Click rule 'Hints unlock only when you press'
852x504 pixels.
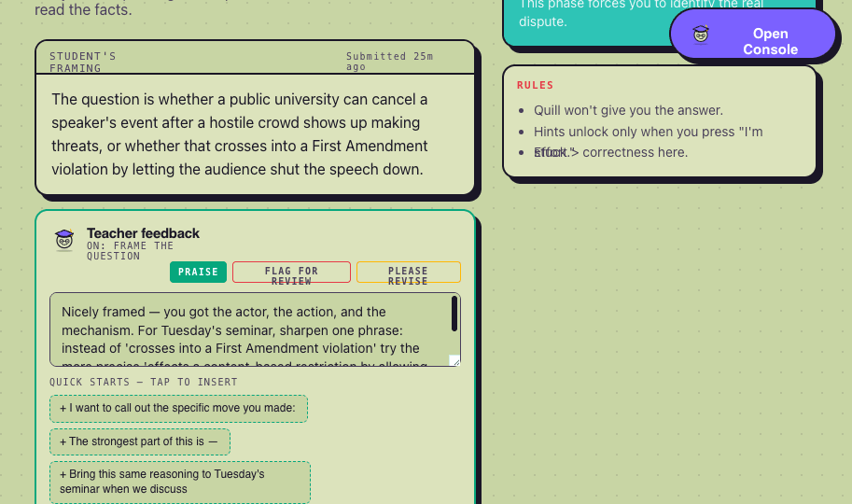[648, 133]
